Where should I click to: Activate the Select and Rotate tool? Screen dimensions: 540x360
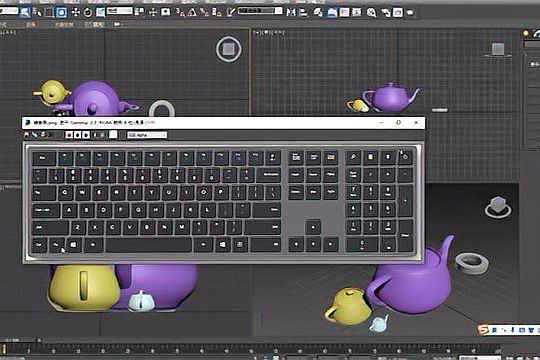88,13
